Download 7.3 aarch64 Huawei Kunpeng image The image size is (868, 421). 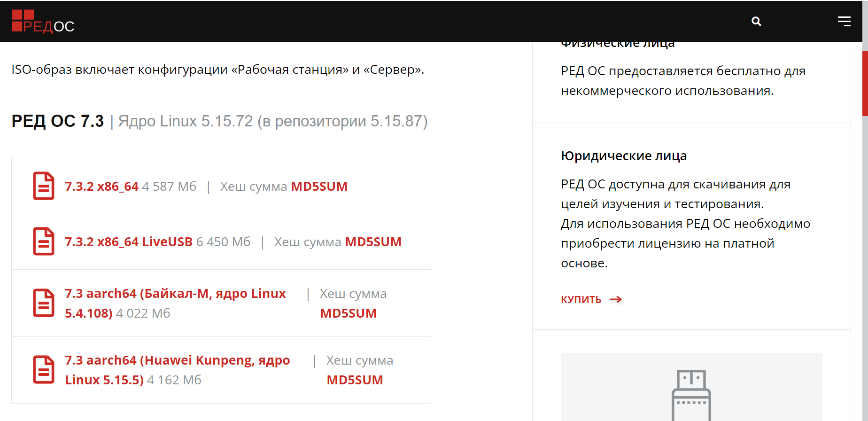click(x=178, y=370)
